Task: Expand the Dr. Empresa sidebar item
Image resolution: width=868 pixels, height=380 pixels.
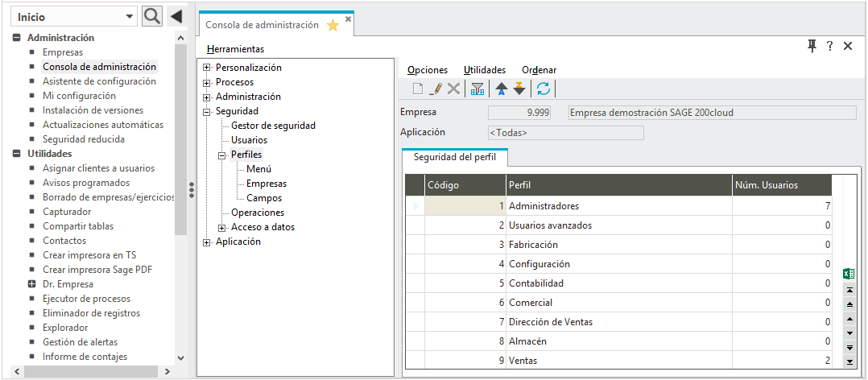Action: pyautogui.click(x=32, y=284)
